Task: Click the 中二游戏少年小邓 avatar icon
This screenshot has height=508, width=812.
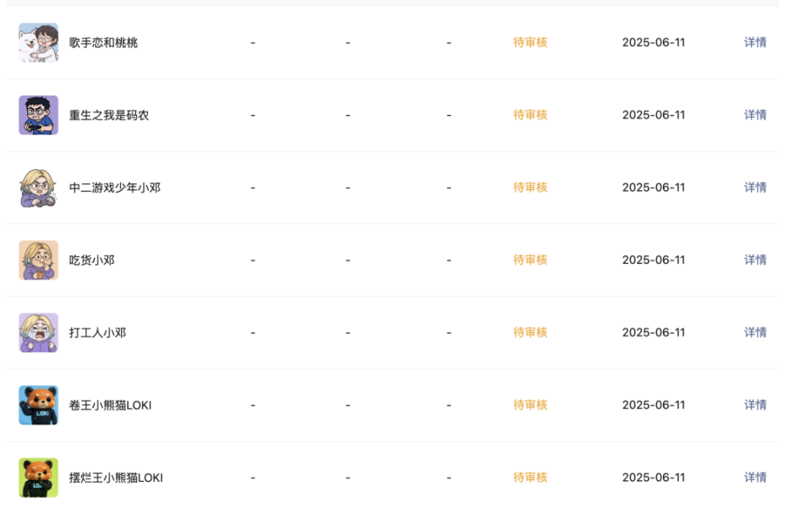Action: coord(38,188)
